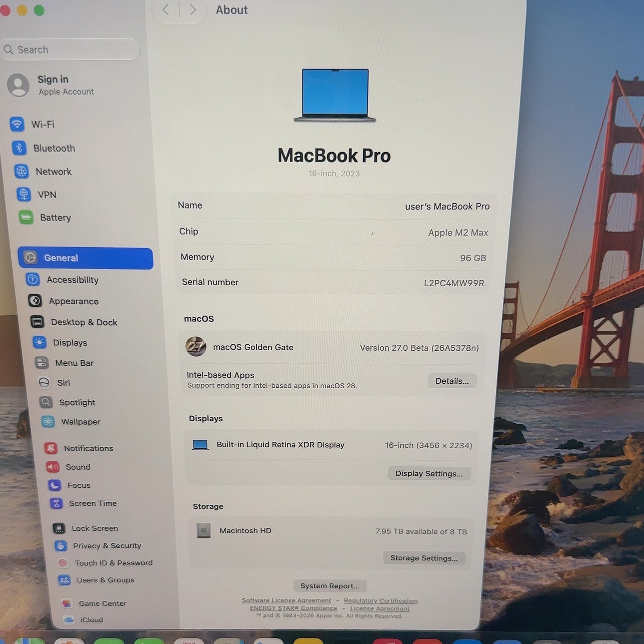
Task: Click the Accessibility icon
Action: pos(33,279)
